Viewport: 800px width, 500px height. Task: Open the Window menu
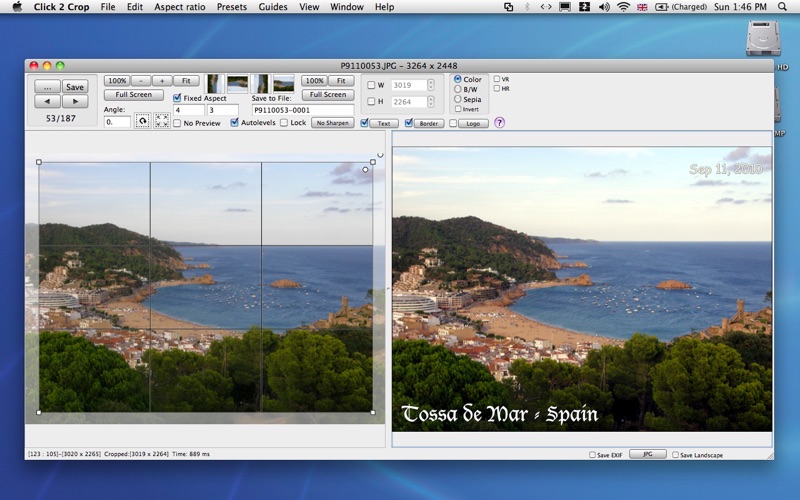[346, 7]
